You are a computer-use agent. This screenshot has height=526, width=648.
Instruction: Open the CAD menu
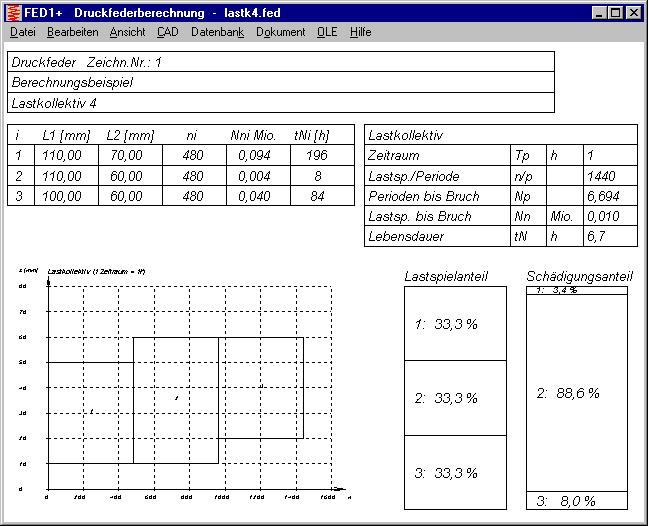pos(168,32)
